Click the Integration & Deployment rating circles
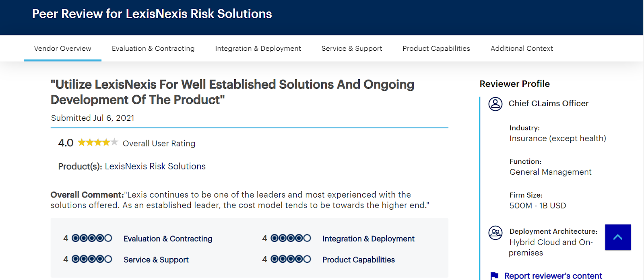The image size is (644, 280). click(x=291, y=238)
